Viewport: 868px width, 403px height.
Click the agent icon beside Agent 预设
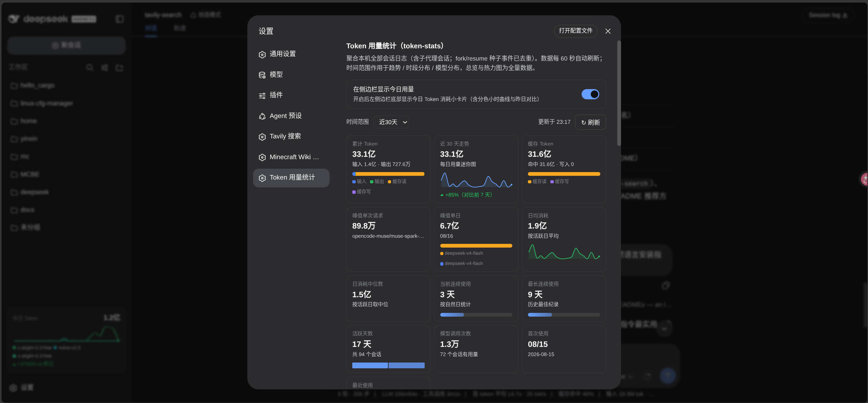(x=262, y=116)
